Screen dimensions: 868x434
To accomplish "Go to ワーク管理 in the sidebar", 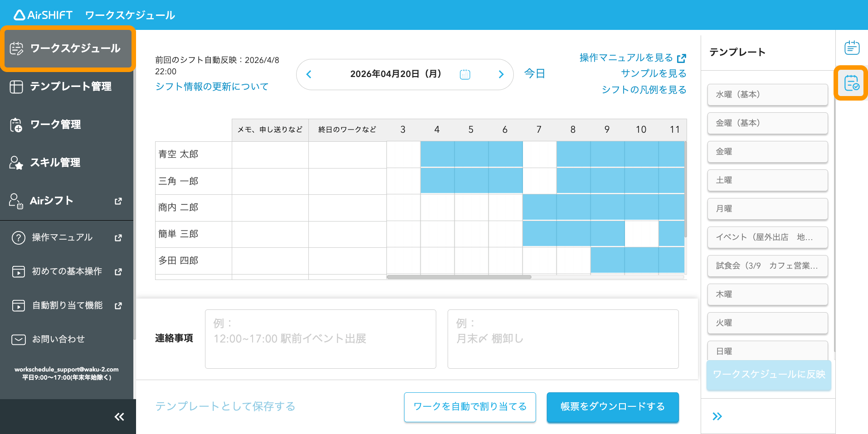I will pos(67,125).
